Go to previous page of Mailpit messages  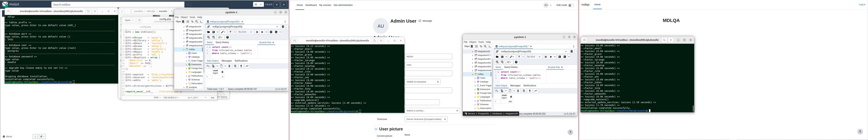click(x=277, y=4)
